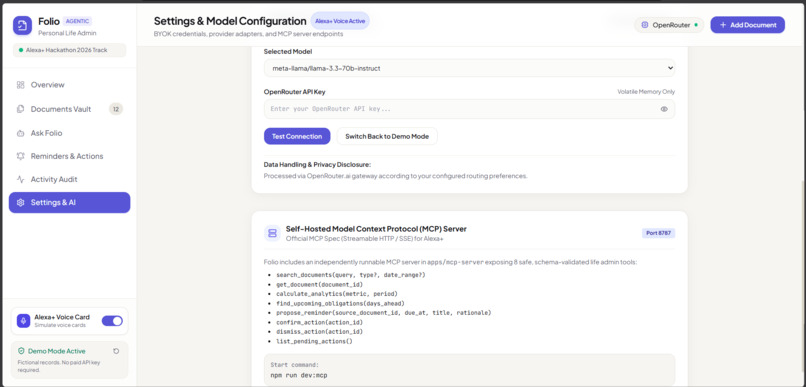Click the Alexa+ Voice Card microphone icon

[x=24, y=321]
